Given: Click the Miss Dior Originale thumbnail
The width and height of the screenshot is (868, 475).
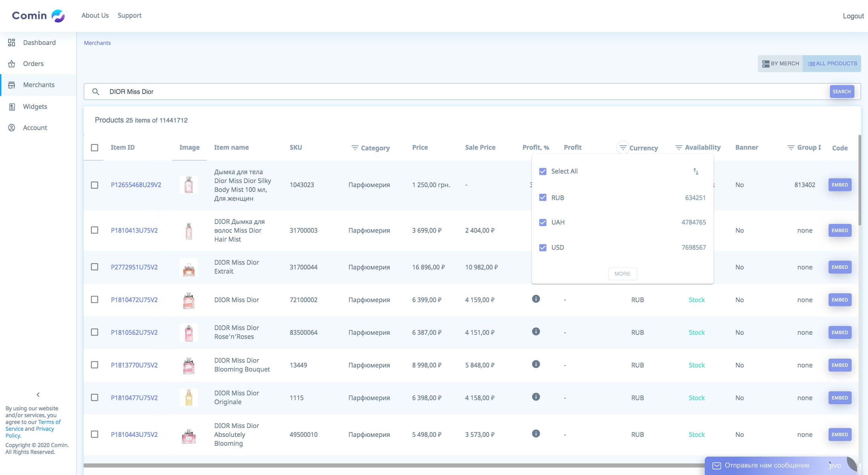Looking at the screenshot, I should click(189, 398).
